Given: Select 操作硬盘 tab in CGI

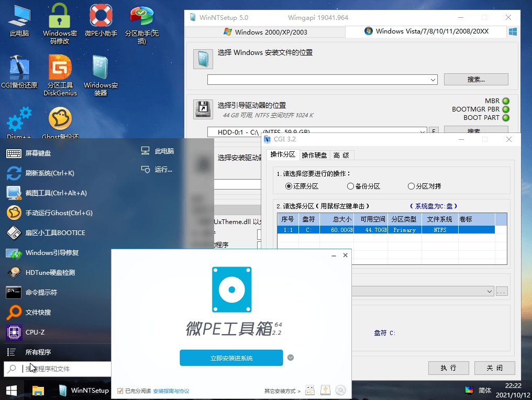Looking at the screenshot, I should 314,155.
